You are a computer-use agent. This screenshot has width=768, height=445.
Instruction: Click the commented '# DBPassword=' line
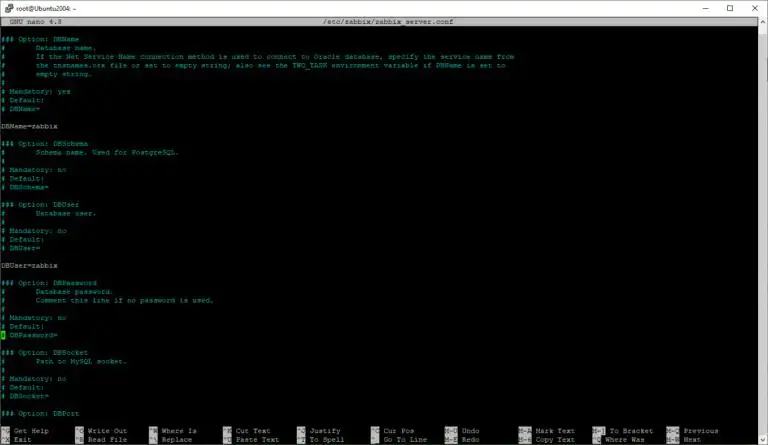(29, 335)
